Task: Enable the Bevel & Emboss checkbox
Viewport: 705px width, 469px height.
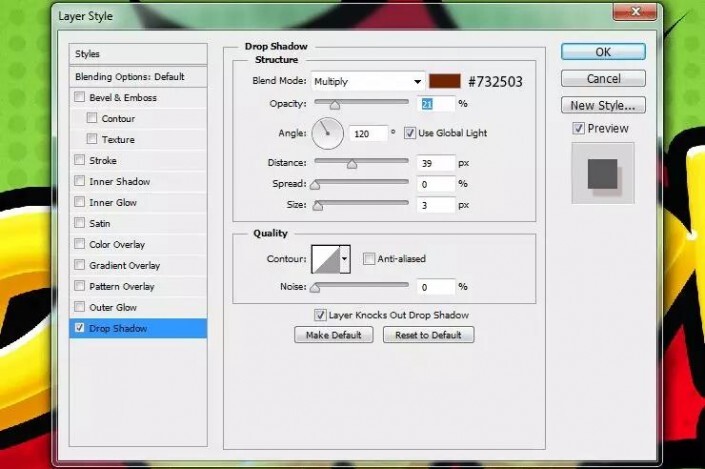Action: pos(80,98)
